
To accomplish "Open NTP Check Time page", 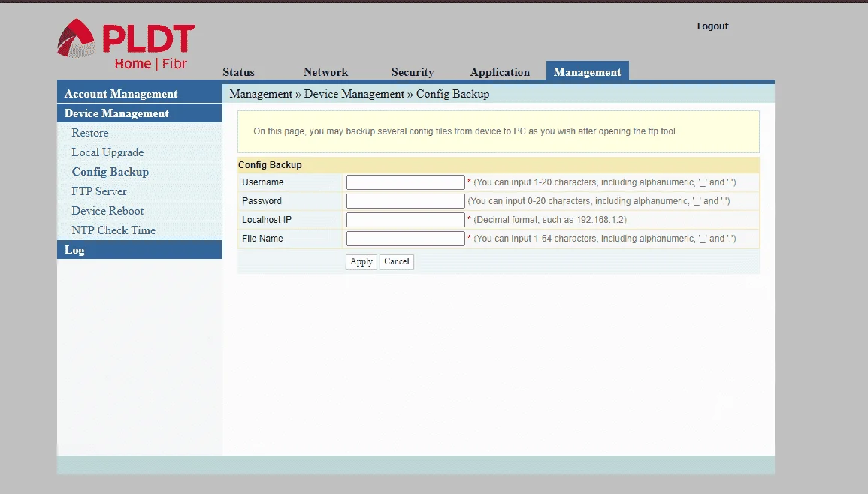I will pos(113,230).
